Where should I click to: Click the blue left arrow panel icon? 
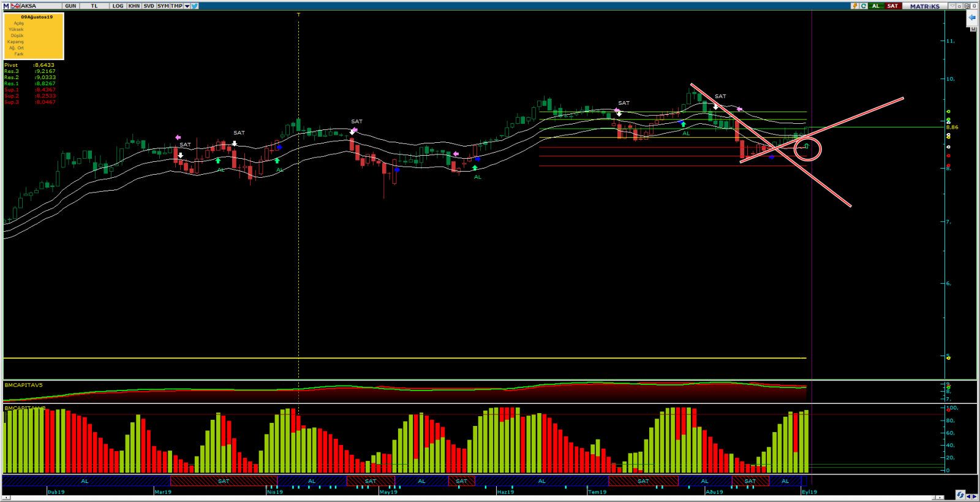[972, 18]
